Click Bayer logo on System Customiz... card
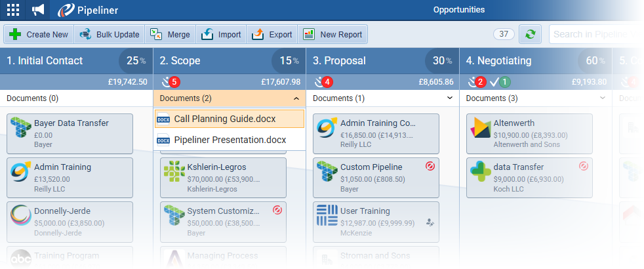644x269 pixels. [x=174, y=216]
